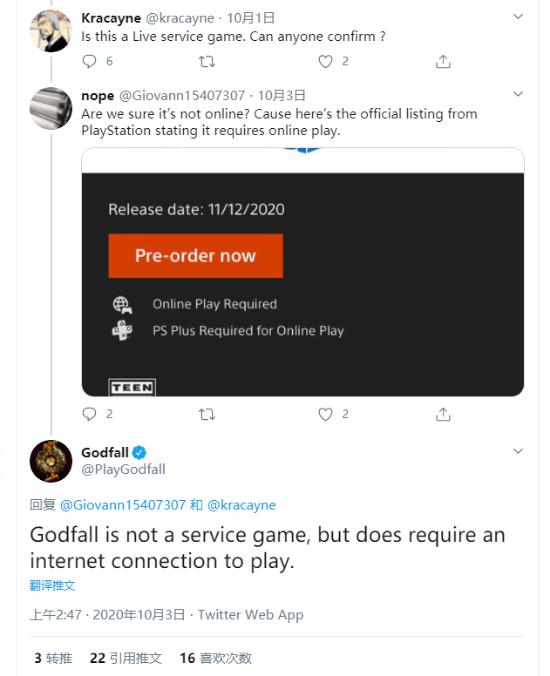Open Godfall's profile avatar
Image resolution: width=550 pixels, height=676 pixels.
click(51, 461)
